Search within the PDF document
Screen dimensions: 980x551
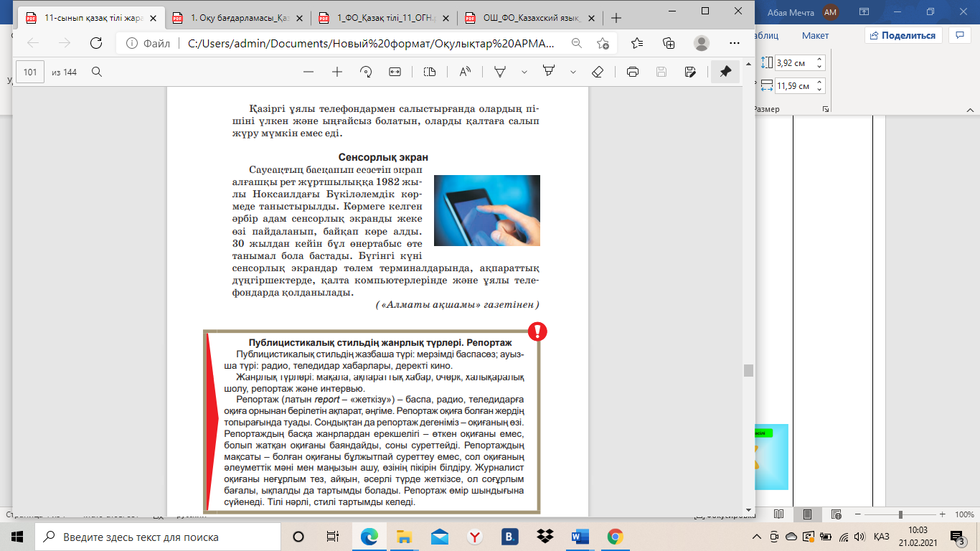(x=97, y=72)
